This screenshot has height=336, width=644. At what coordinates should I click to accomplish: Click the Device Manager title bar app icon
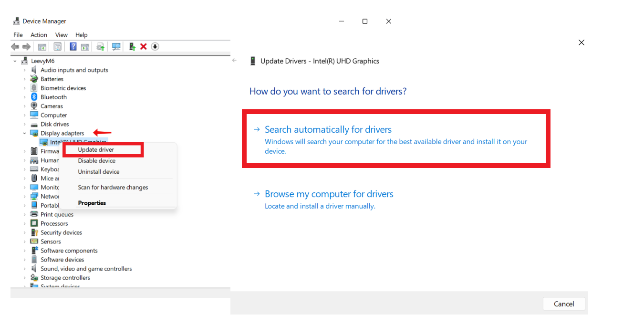tap(16, 21)
